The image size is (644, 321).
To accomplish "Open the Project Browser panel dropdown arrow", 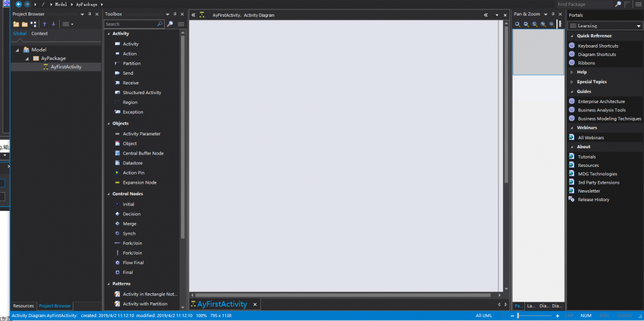I will click(x=82, y=14).
